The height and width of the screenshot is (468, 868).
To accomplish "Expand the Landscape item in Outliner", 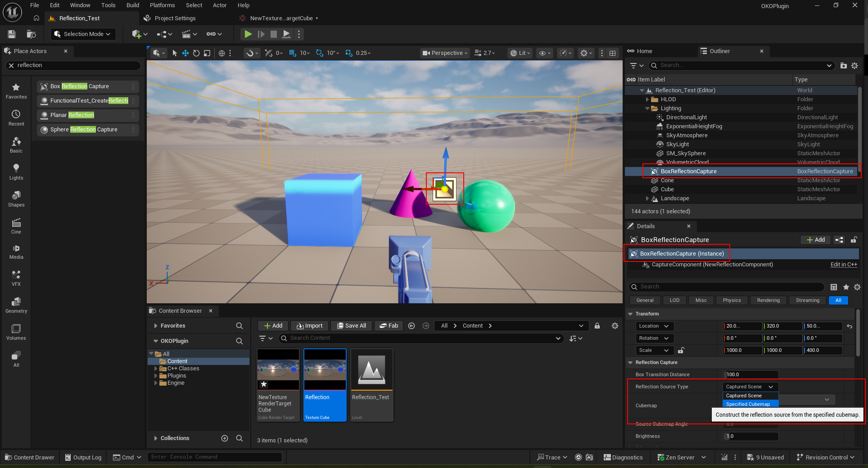I will (647, 198).
